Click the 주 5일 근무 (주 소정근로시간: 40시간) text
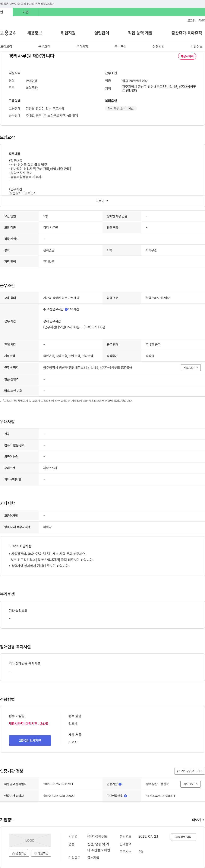Screen dimensions: 205x868 point(52,116)
